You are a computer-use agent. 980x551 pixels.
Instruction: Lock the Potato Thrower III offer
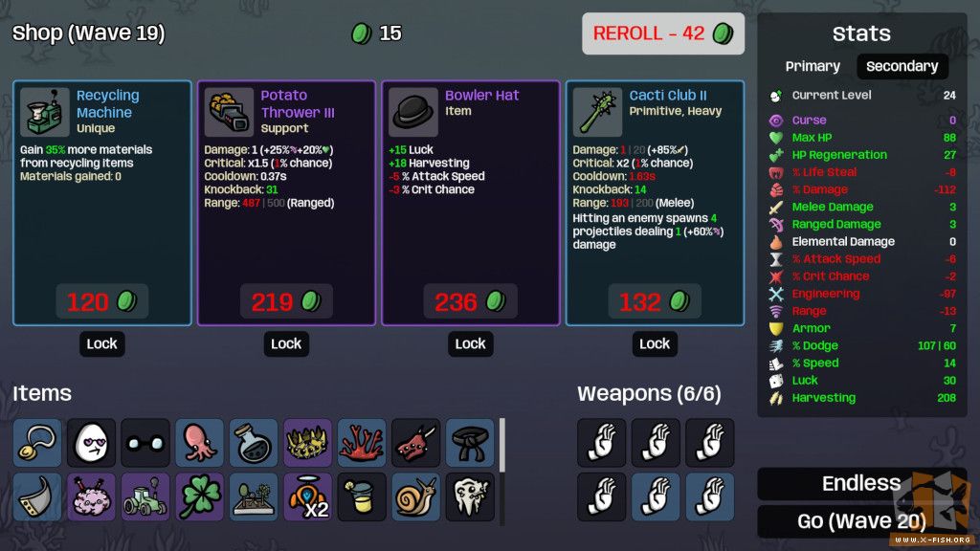click(286, 344)
